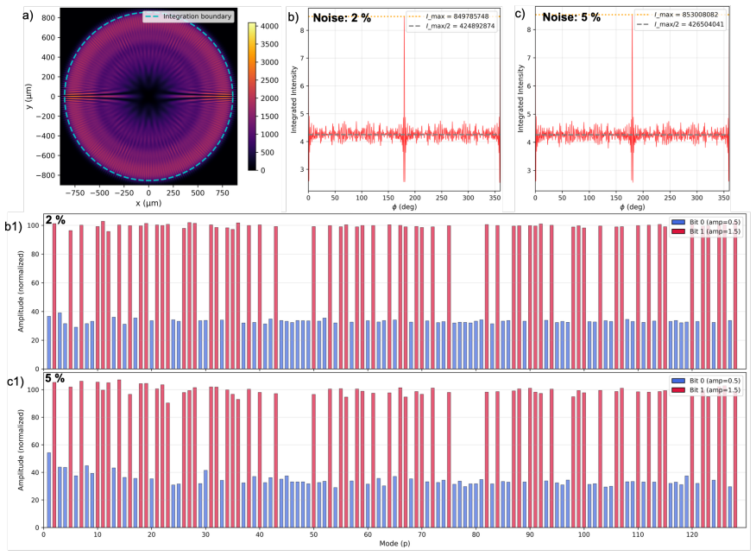Click the 'x (µm)' axis label
The width and height of the screenshot is (756, 556).
[148, 203]
